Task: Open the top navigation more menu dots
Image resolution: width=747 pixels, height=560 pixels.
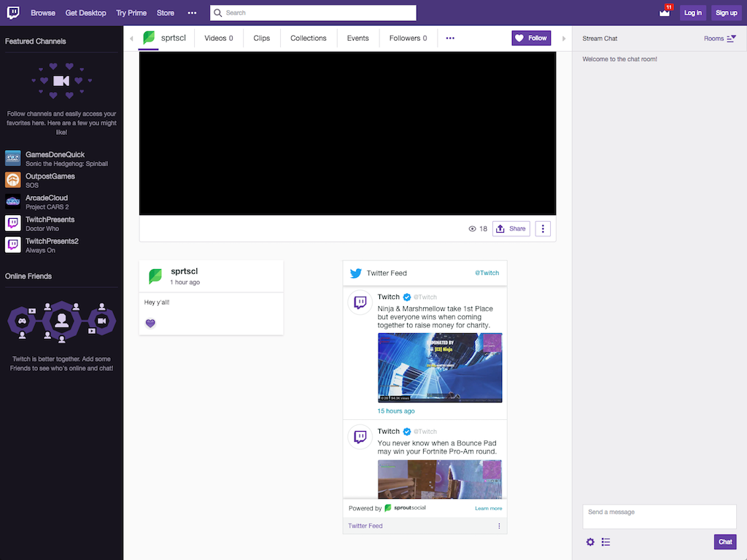Action: 192,13
